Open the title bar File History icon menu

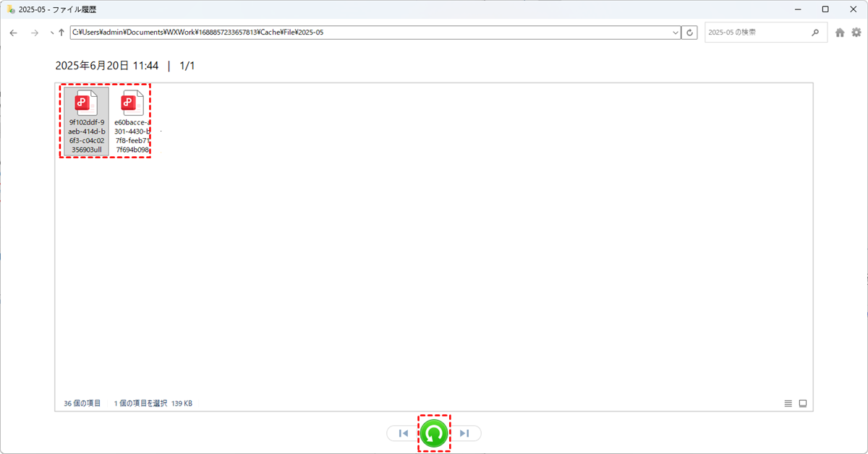pyautogui.click(x=10, y=9)
